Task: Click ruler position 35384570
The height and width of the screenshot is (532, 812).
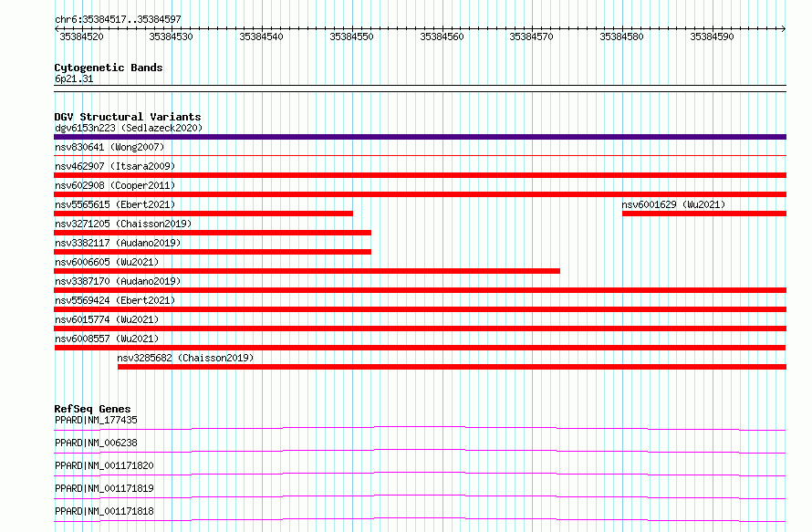Action: tap(531, 37)
